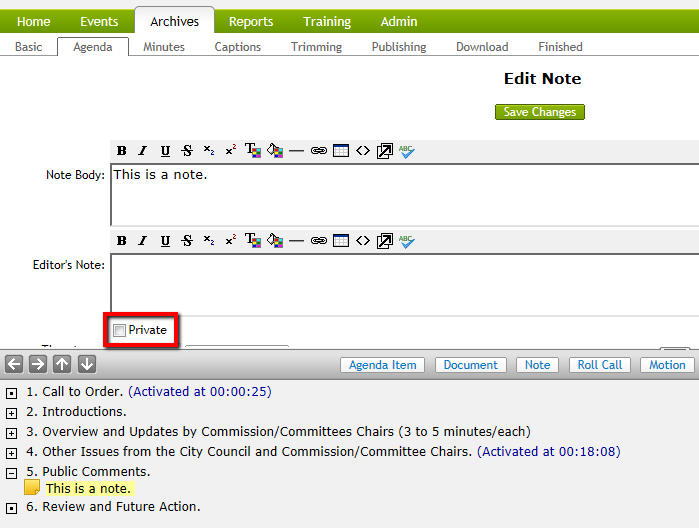The width and height of the screenshot is (699, 528).
Task: Run spell check in Editor's Note toolbar
Action: (x=407, y=241)
